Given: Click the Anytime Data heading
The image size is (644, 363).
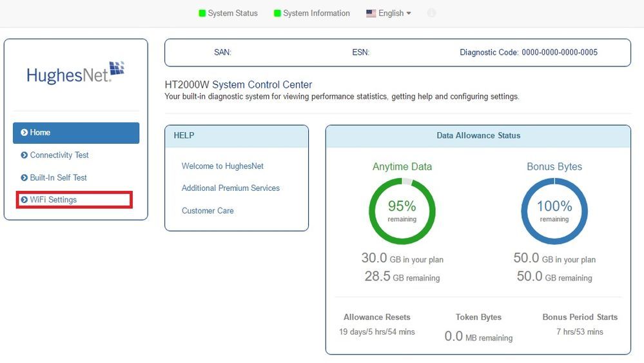Looking at the screenshot, I should coord(402,167).
